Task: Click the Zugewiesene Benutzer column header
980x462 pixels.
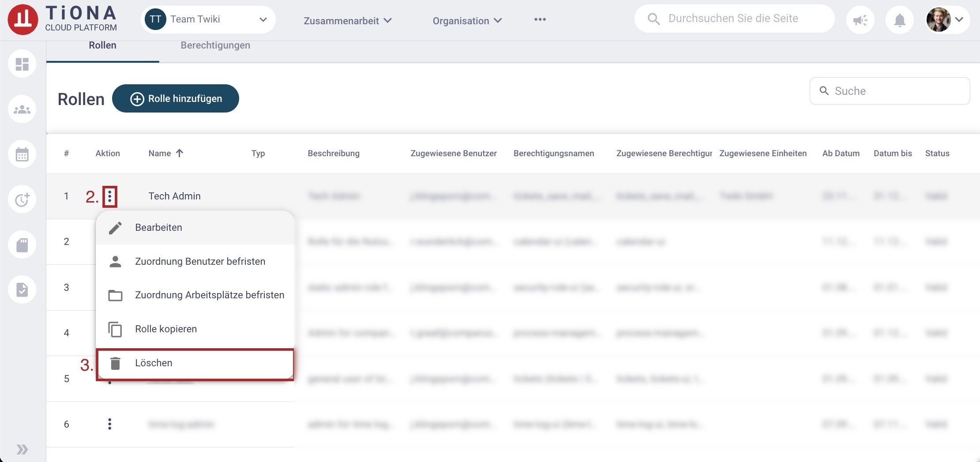Action: pos(454,153)
